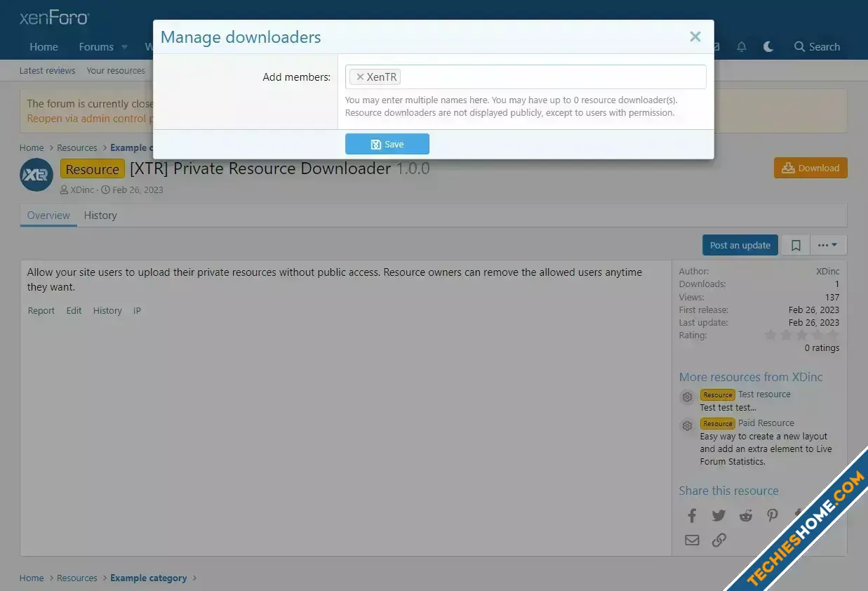
Task: Copy the resource link icon
Action: pos(719,540)
